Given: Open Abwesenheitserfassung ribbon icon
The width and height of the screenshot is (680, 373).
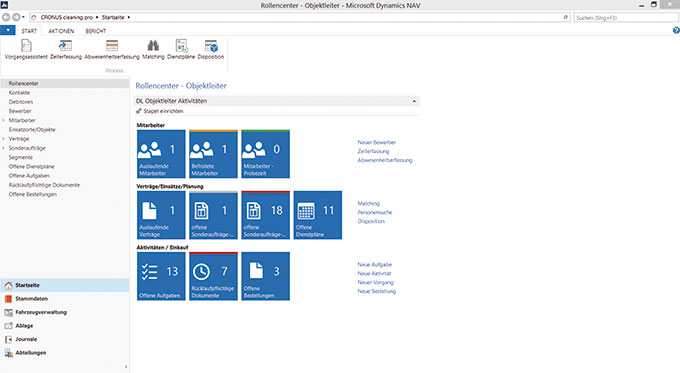Looking at the screenshot, I should pos(112,49).
